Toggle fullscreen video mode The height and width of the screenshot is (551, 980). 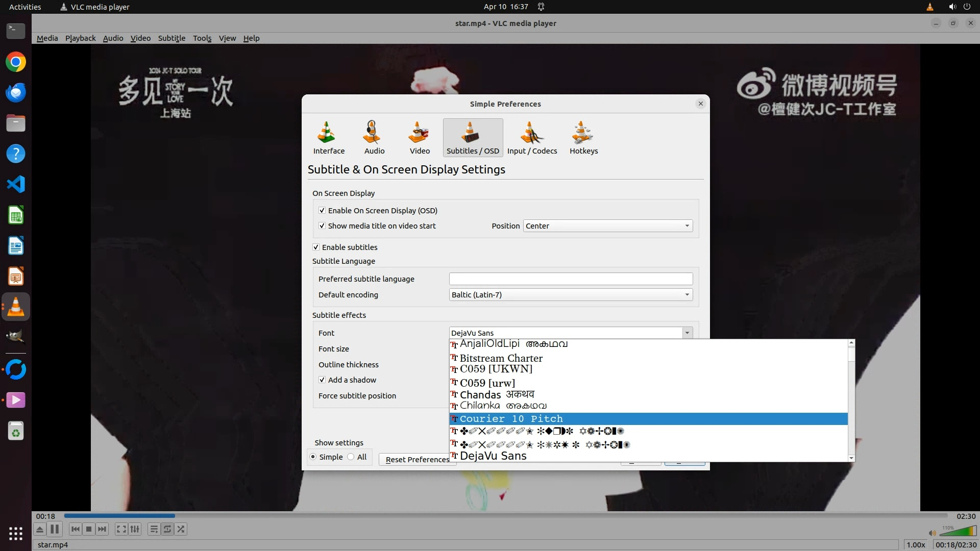pyautogui.click(x=121, y=529)
